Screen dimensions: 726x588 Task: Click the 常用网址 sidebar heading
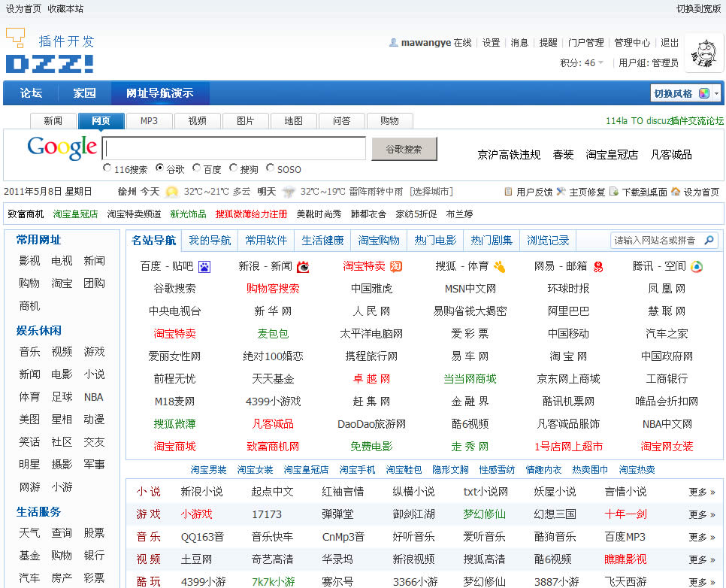pos(38,240)
